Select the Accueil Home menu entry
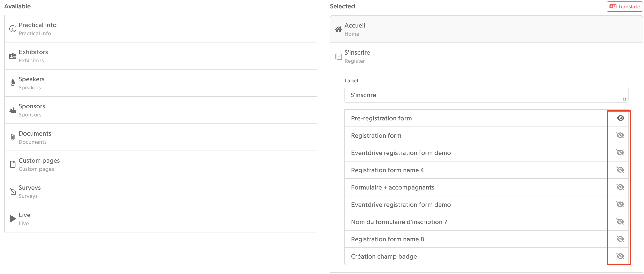The height and width of the screenshot is (274, 644). tap(486, 29)
